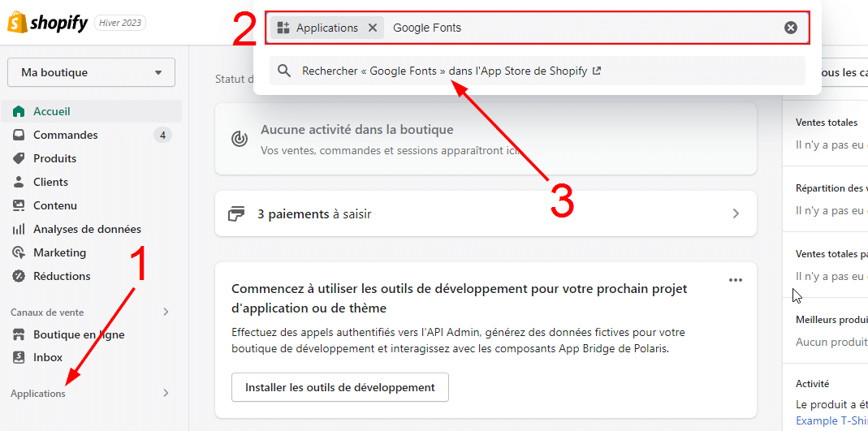Expand Canaux de vente chevron
Viewport: 868px width, 431px height.
tap(166, 312)
